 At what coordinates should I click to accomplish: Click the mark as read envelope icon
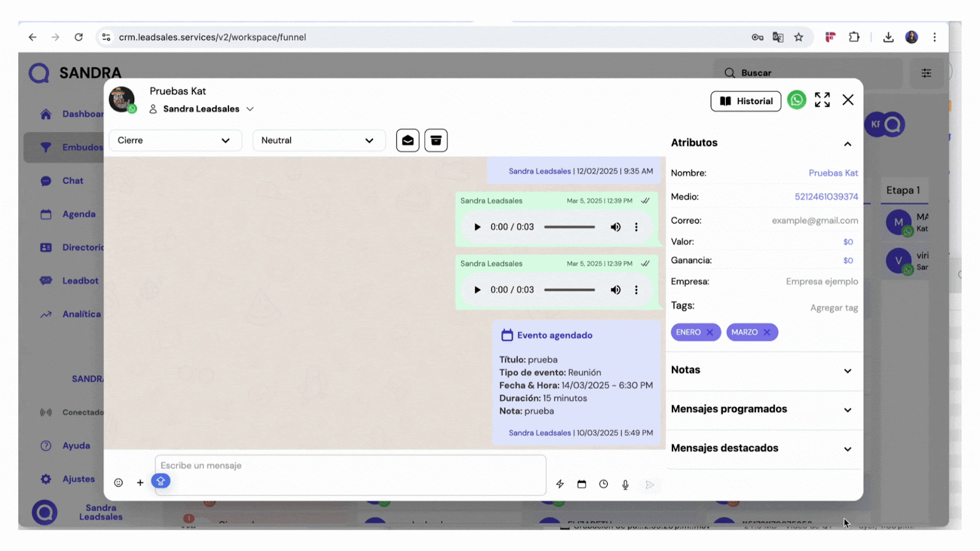[407, 140]
